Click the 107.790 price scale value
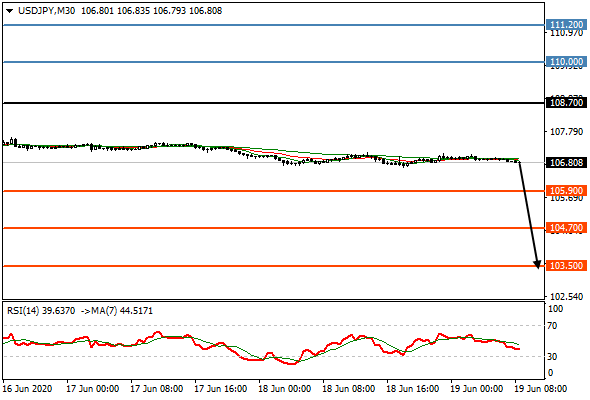This screenshot has height=400, width=590. coord(566,132)
